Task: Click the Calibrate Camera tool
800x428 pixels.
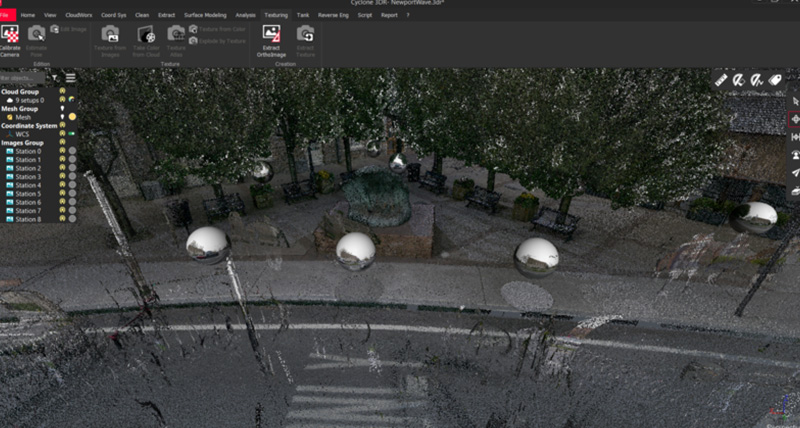Action: (x=11, y=40)
